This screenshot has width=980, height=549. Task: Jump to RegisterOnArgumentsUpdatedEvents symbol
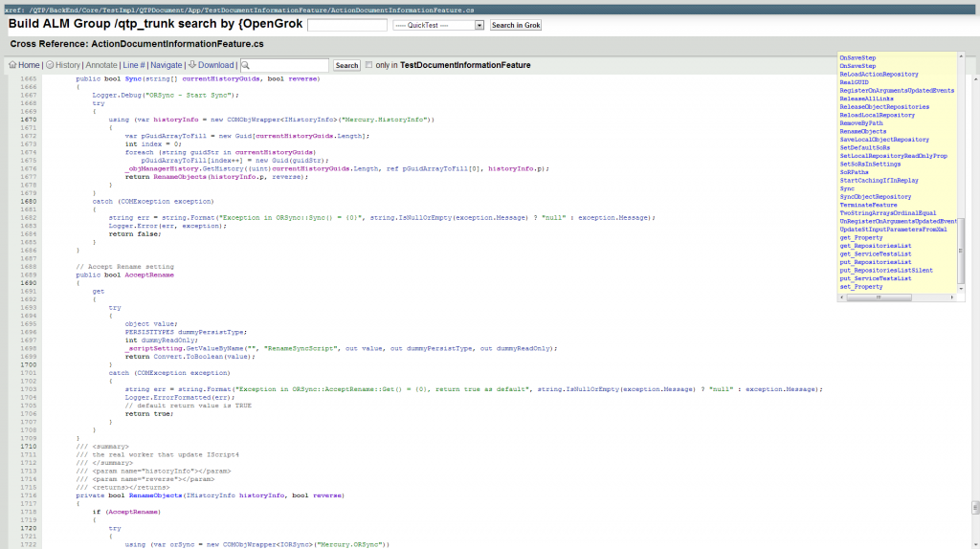point(897,91)
